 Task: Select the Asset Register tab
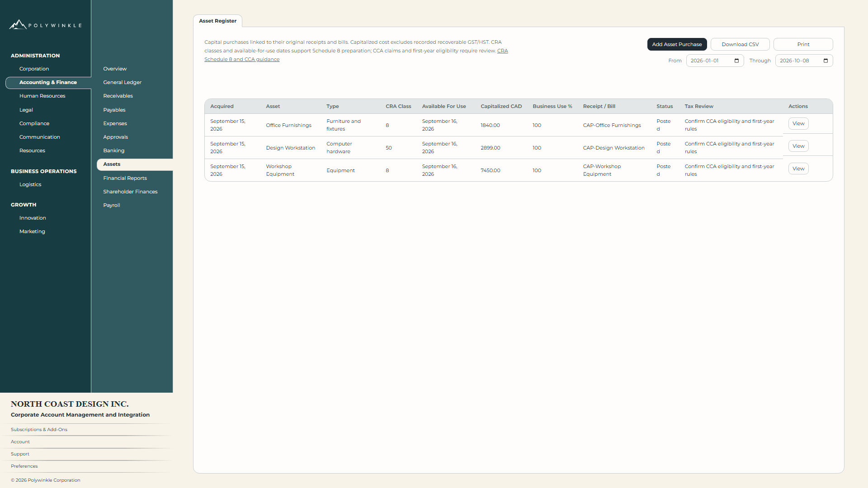(x=217, y=21)
